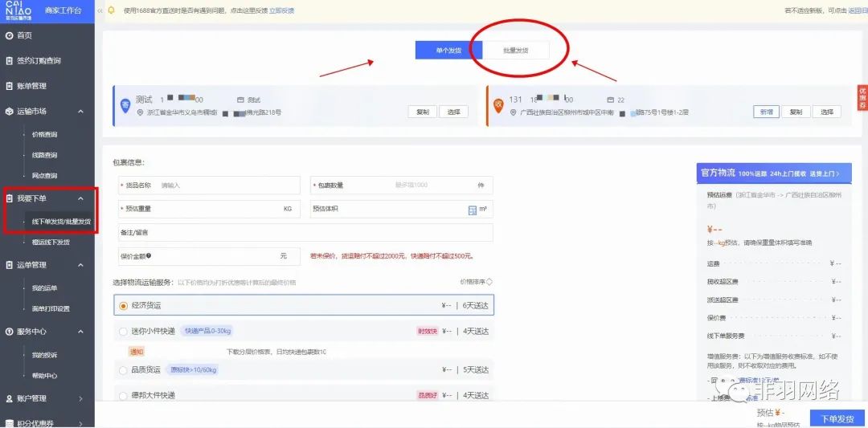Click the 立即反馈 feedback link
Viewport: 868px width, 428px height.
281,10
